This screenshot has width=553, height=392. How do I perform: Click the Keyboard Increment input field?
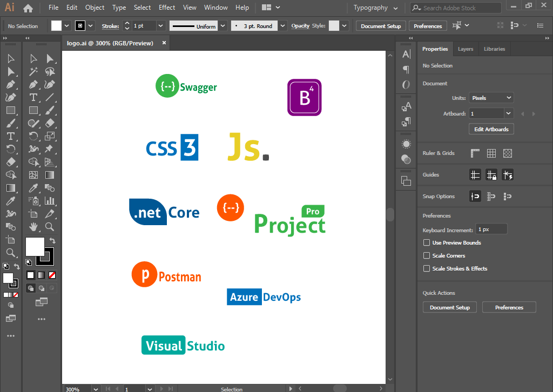click(x=491, y=229)
